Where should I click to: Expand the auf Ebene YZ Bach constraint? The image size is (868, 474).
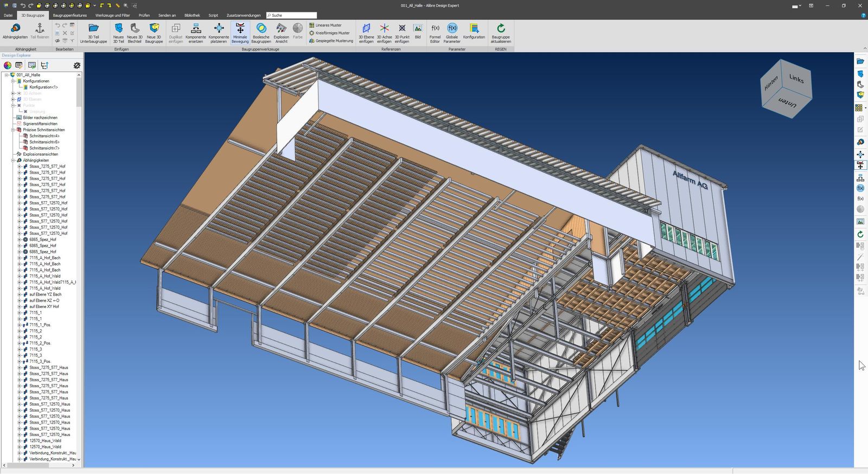click(20, 294)
